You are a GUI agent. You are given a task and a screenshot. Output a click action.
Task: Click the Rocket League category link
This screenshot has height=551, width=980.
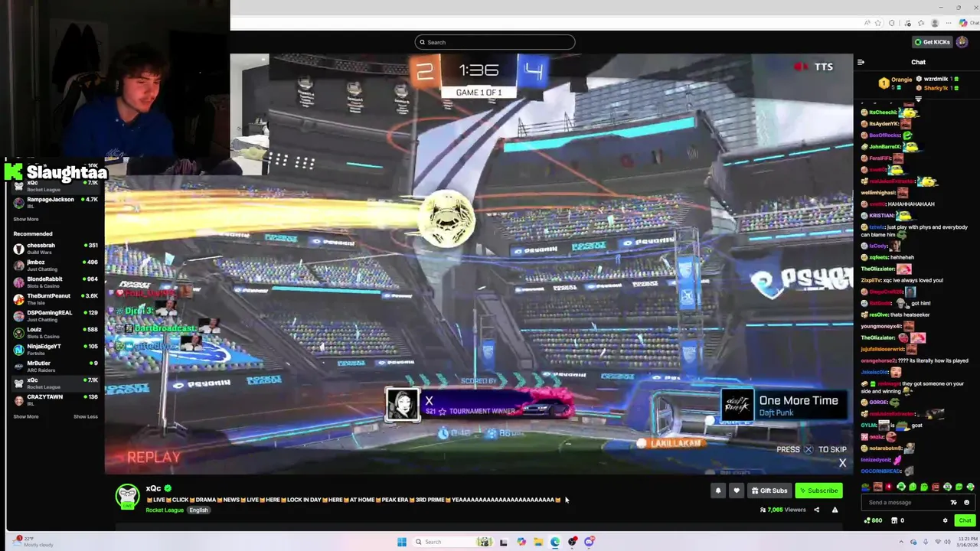[x=165, y=510]
